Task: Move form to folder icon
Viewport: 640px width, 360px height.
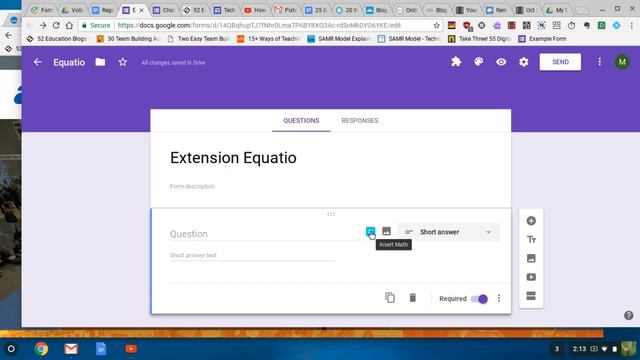Action: tap(100, 62)
